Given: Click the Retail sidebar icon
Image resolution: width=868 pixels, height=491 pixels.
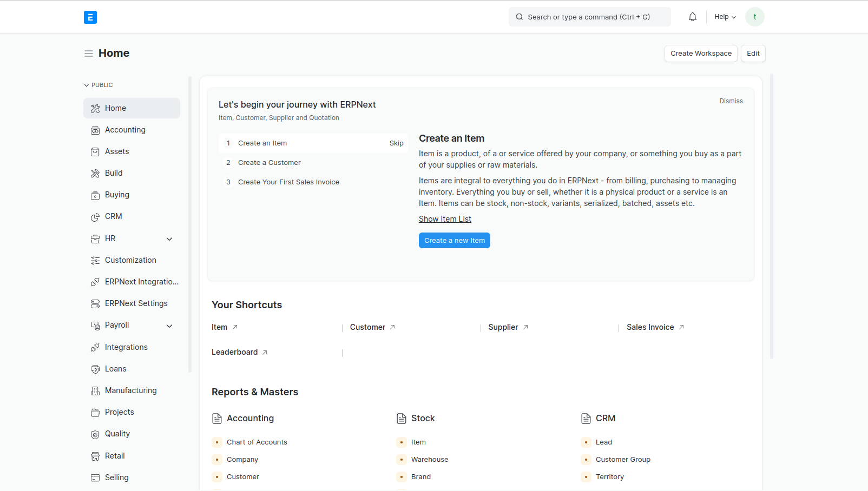Looking at the screenshot, I should coord(95,456).
